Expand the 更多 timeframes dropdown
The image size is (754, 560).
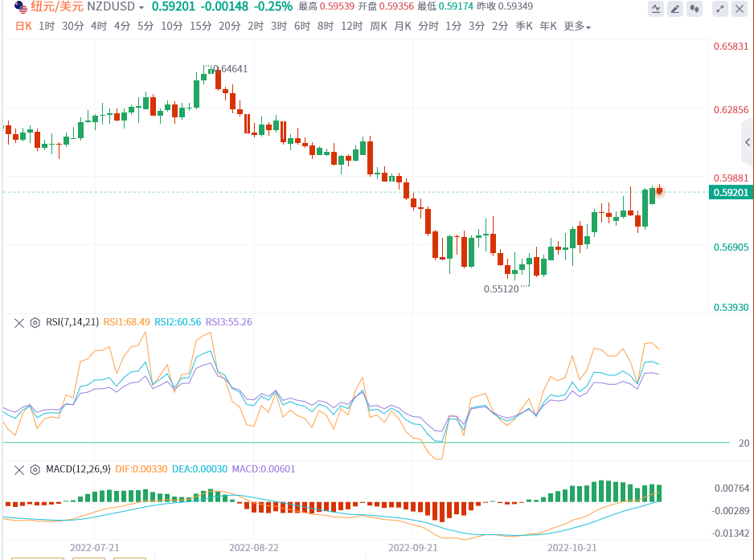coord(577,27)
